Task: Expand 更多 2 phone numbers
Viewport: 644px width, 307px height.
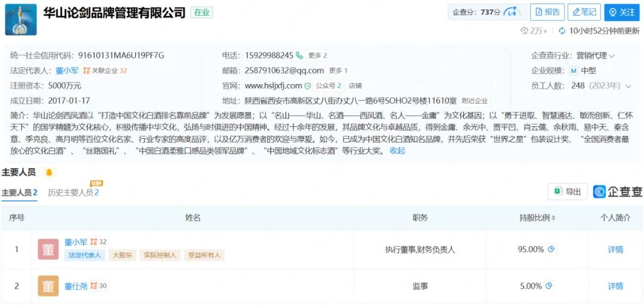Action: click(x=317, y=55)
